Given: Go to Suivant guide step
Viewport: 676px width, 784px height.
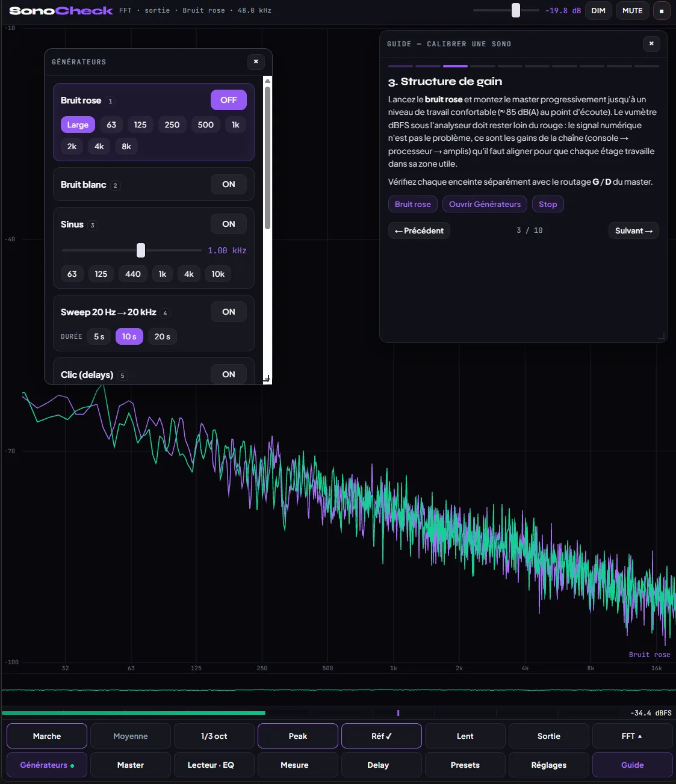Looking at the screenshot, I should pyautogui.click(x=634, y=230).
